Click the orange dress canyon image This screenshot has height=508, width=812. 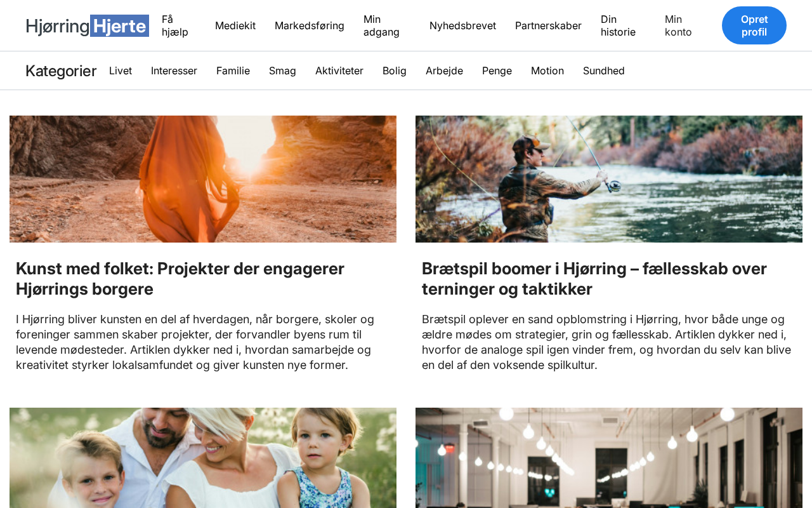click(203, 179)
